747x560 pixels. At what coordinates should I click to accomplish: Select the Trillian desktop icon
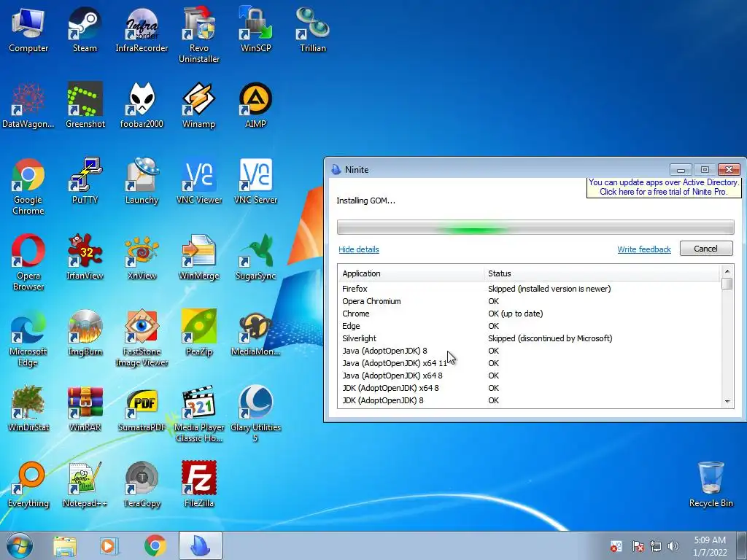pyautogui.click(x=312, y=29)
